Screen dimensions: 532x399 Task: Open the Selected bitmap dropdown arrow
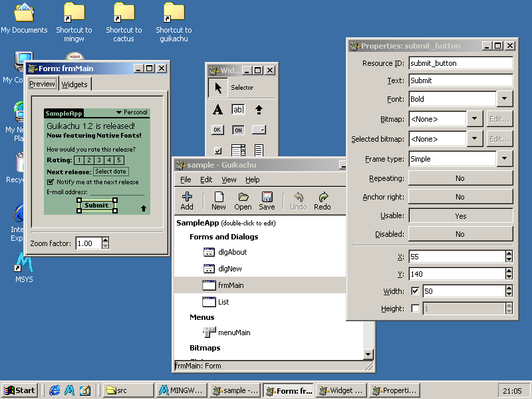pyautogui.click(x=474, y=139)
